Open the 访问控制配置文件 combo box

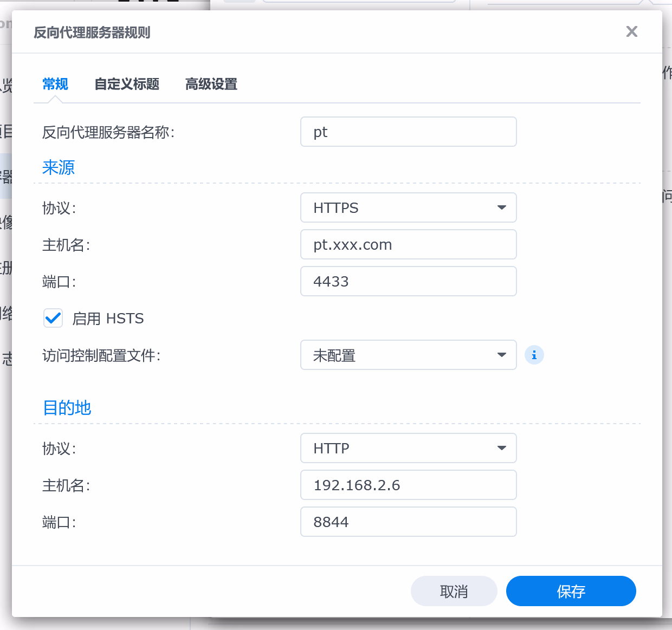click(x=401, y=355)
